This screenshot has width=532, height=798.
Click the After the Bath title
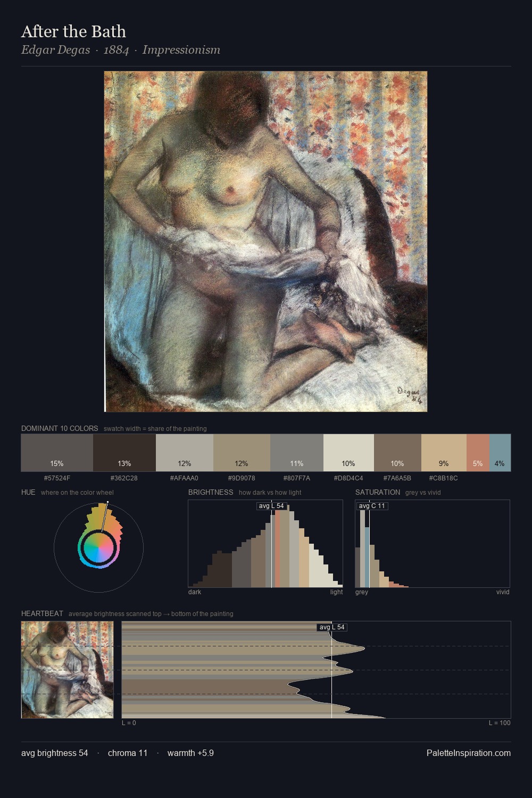click(x=73, y=31)
